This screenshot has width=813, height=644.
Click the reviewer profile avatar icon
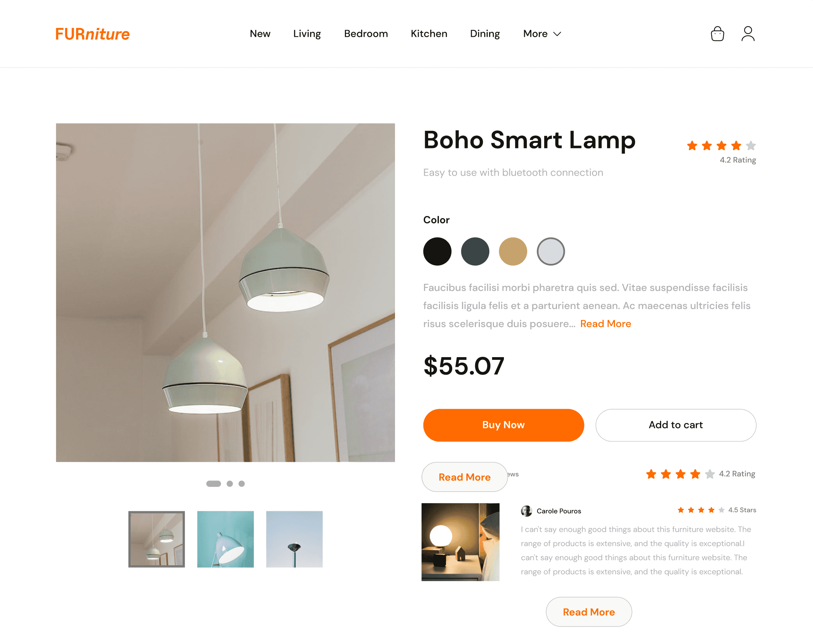526,511
